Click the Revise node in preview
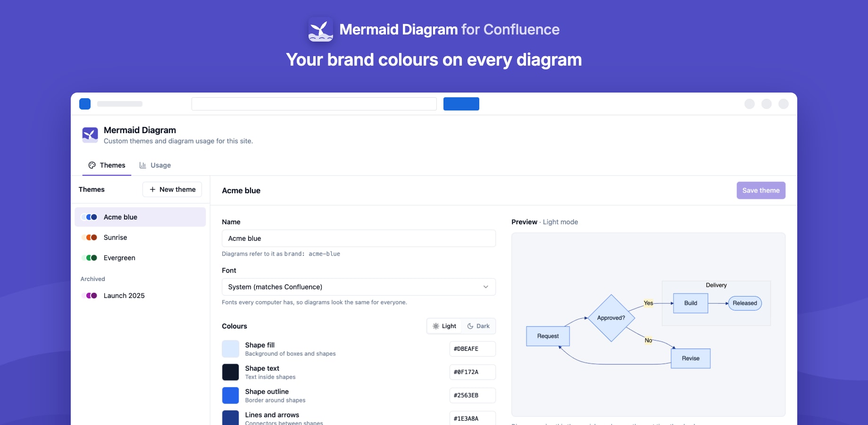This screenshot has height=425, width=868. coord(691,358)
